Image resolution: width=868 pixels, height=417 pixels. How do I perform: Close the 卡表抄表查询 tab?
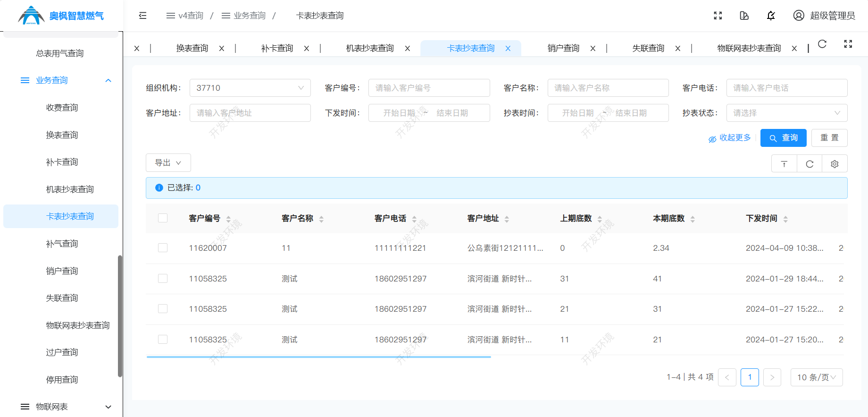click(x=508, y=48)
